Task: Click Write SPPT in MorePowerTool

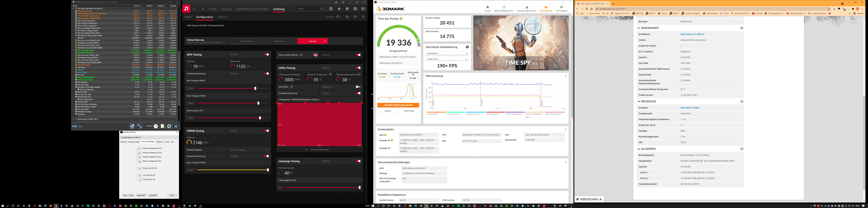Action: (153, 195)
